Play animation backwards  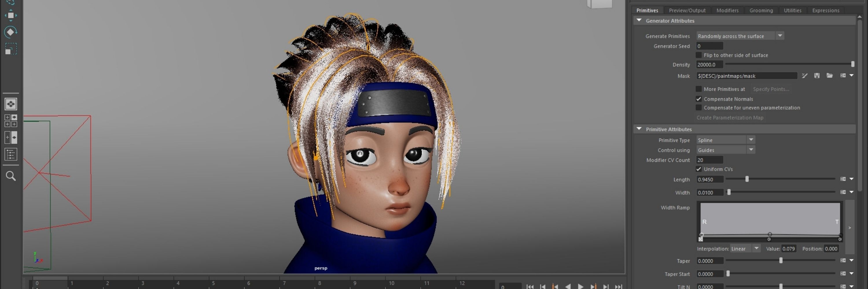[x=568, y=286]
